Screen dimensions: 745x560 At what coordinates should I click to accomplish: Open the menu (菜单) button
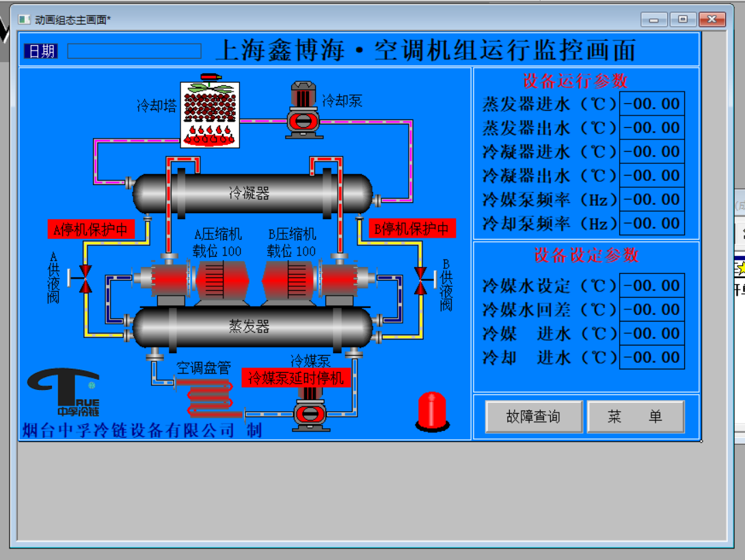tap(636, 416)
